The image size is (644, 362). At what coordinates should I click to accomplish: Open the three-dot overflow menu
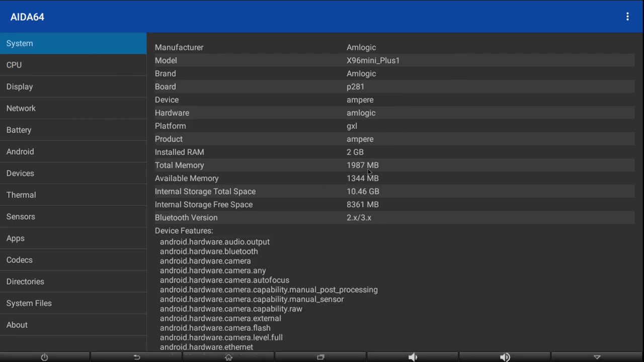pyautogui.click(x=627, y=17)
